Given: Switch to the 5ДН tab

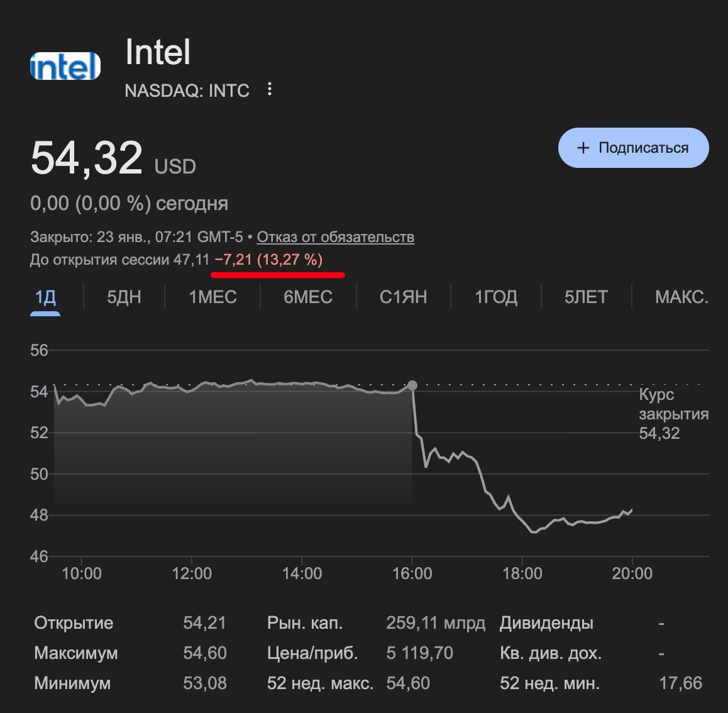Looking at the screenshot, I should 124,297.
